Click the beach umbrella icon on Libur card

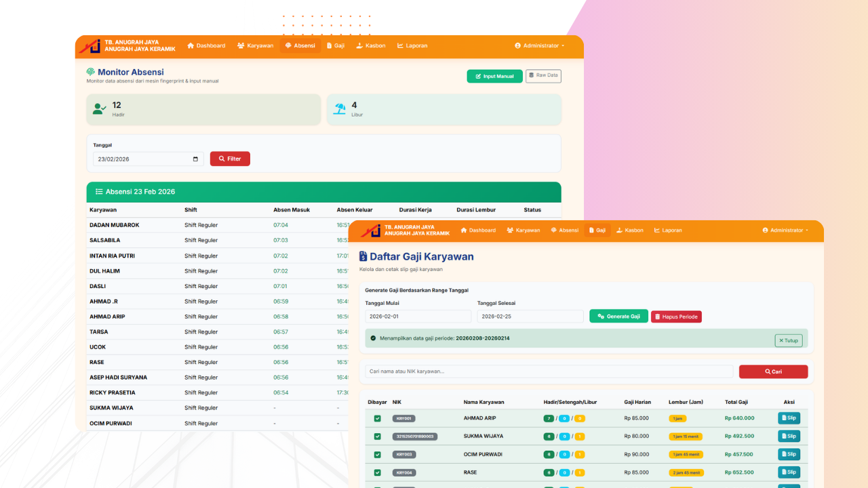click(340, 108)
